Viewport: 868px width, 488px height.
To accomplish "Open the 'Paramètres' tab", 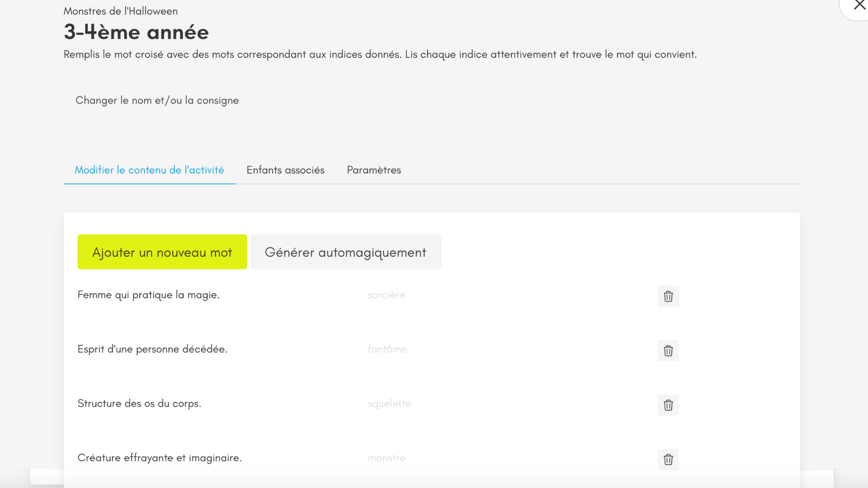I will tap(374, 170).
